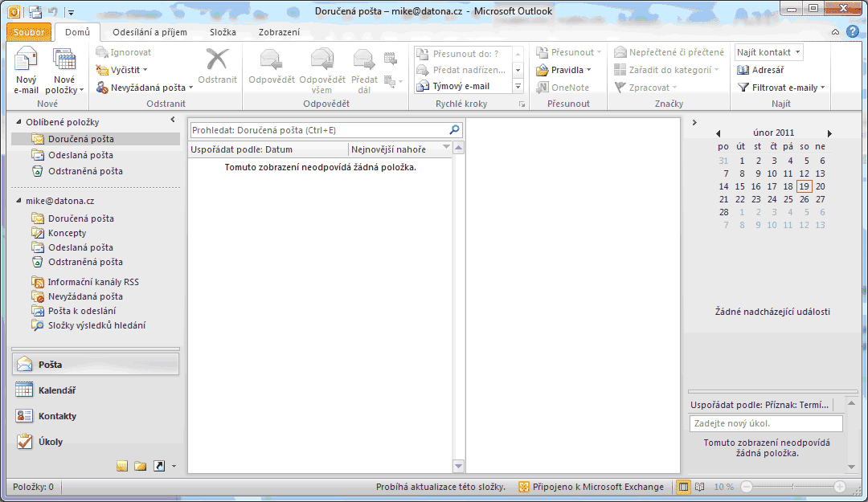Collapse the To-Do Bar arrow

point(694,122)
